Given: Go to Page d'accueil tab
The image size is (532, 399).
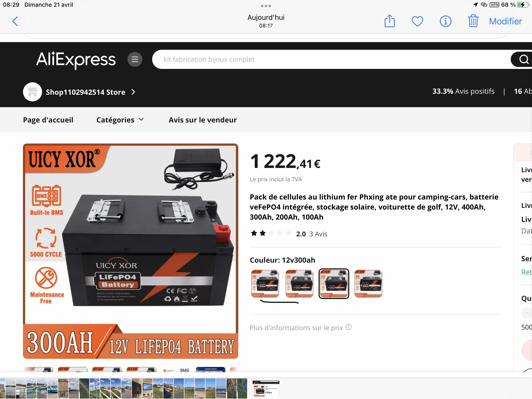Looking at the screenshot, I should [x=48, y=120].
